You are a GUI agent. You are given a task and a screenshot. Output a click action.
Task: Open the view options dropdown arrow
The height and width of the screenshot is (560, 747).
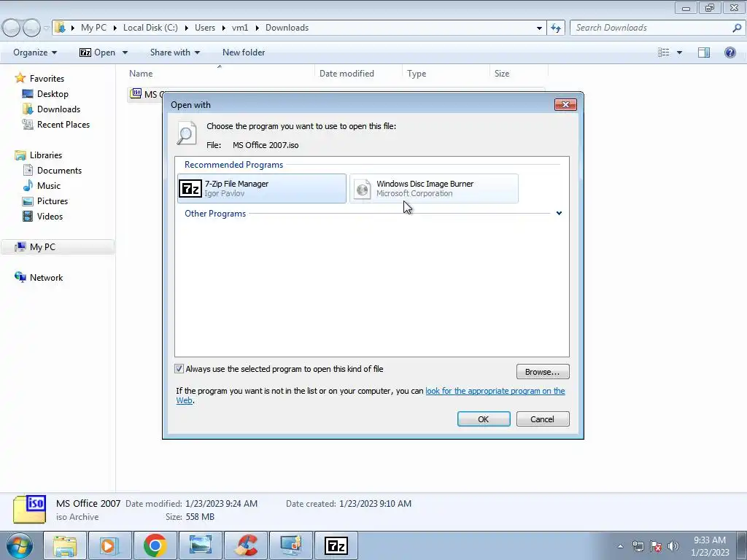679,52
